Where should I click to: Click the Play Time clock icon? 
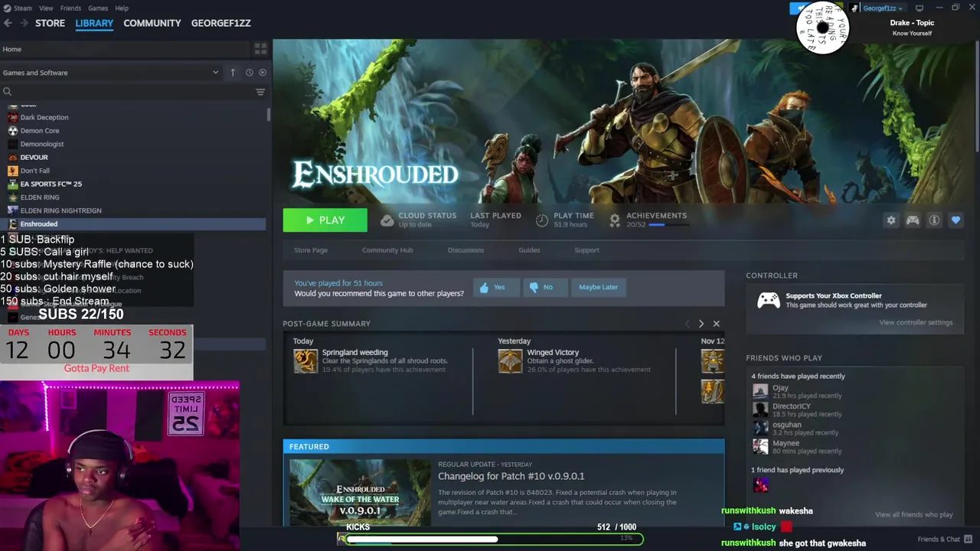542,220
